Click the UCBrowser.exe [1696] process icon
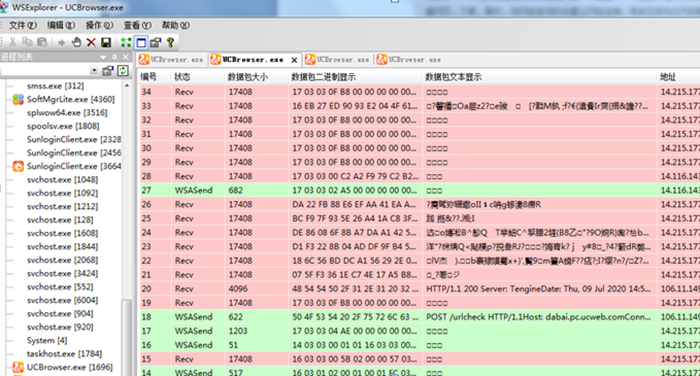 coord(18,367)
